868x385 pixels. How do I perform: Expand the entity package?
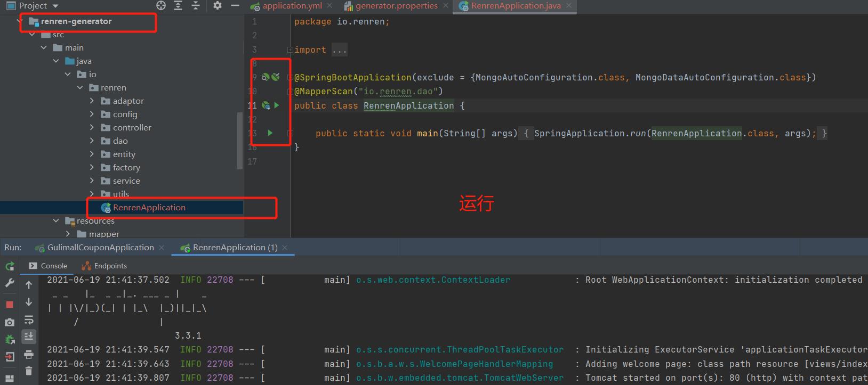click(x=92, y=154)
